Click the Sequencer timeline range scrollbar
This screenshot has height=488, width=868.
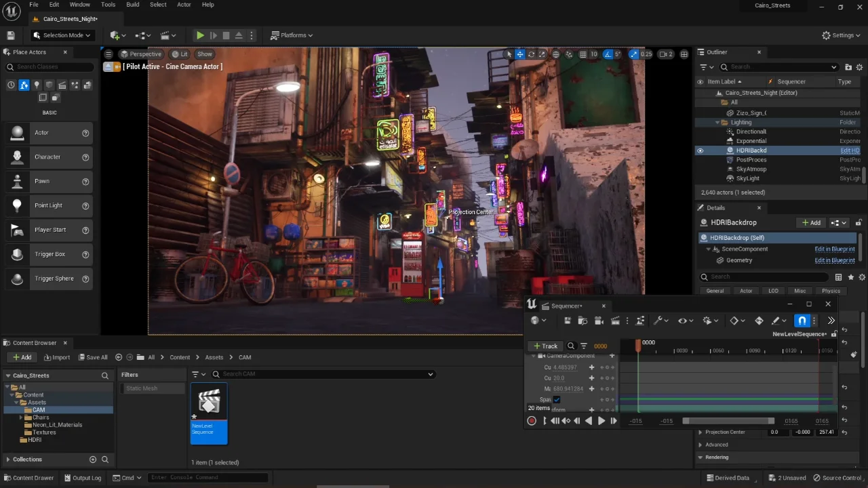tap(728, 421)
